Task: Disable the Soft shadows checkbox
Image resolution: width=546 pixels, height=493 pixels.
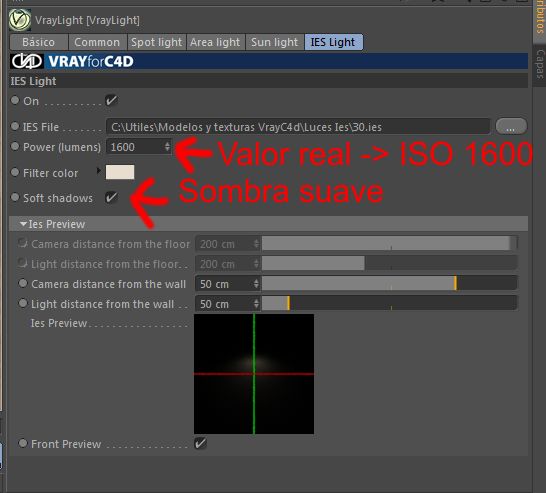Action: 111,197
